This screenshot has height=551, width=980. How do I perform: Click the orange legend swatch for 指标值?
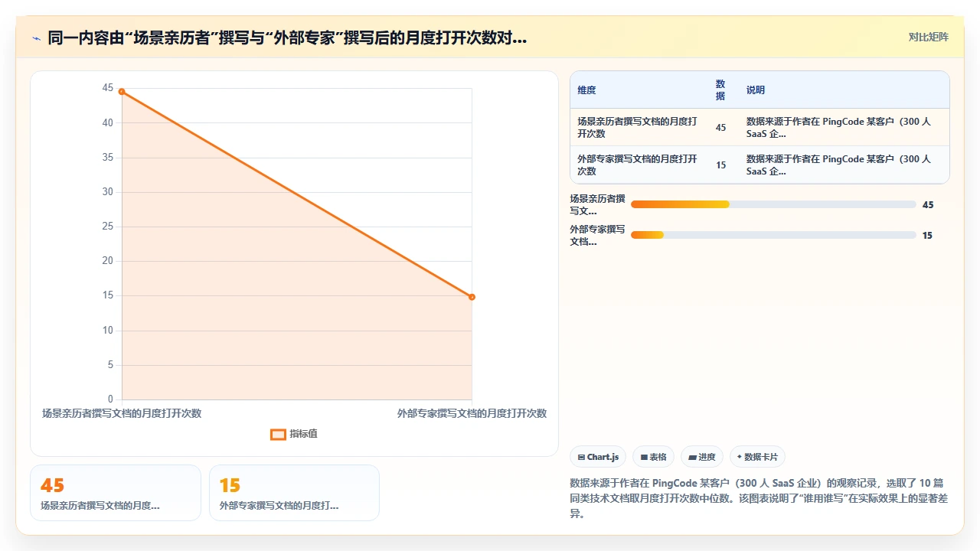tap(278, 435)
